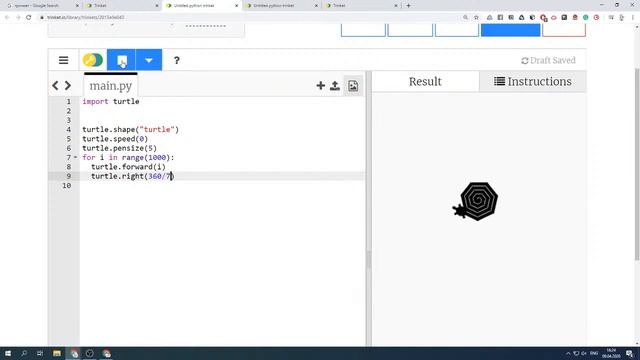Click the line turtle.shape("turtle")

pyautogui.click(x=130, y=129)
